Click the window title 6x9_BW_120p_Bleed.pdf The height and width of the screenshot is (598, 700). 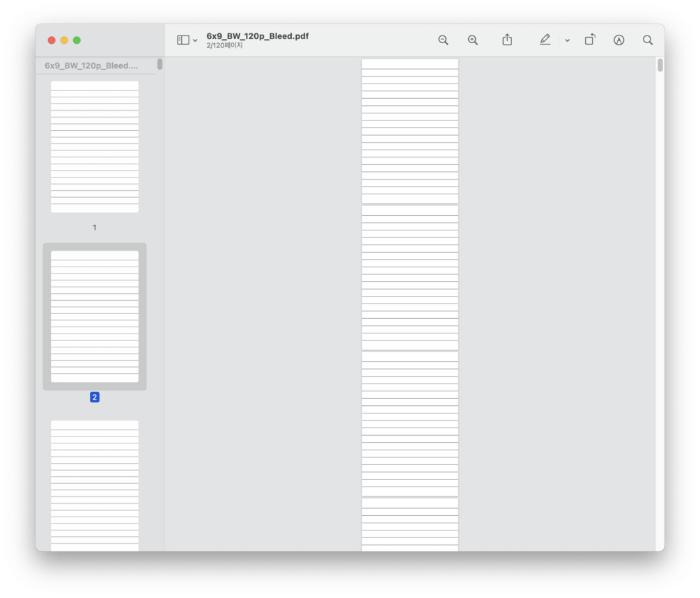coord(258,36)
